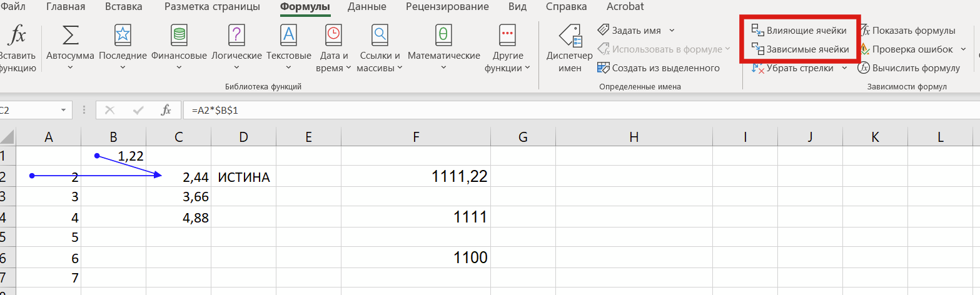Switch to the Вид tab

click(517, 7)
